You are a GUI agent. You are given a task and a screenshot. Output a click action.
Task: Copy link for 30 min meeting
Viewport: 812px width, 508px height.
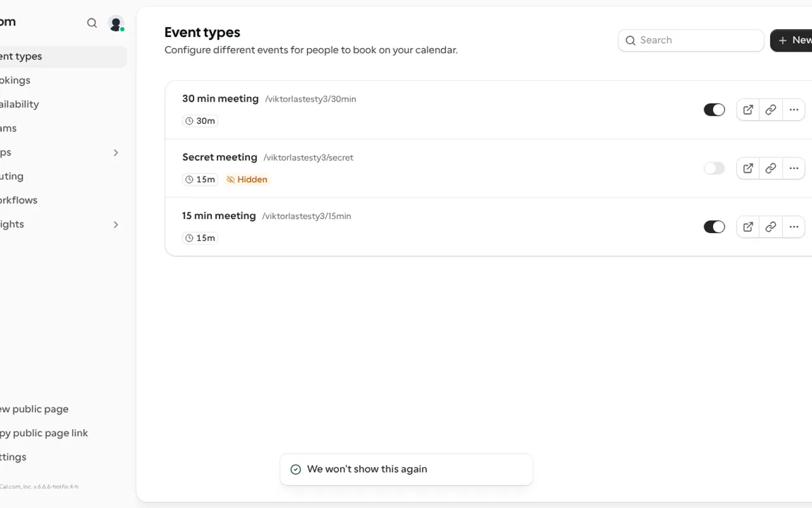click(771, 110)
